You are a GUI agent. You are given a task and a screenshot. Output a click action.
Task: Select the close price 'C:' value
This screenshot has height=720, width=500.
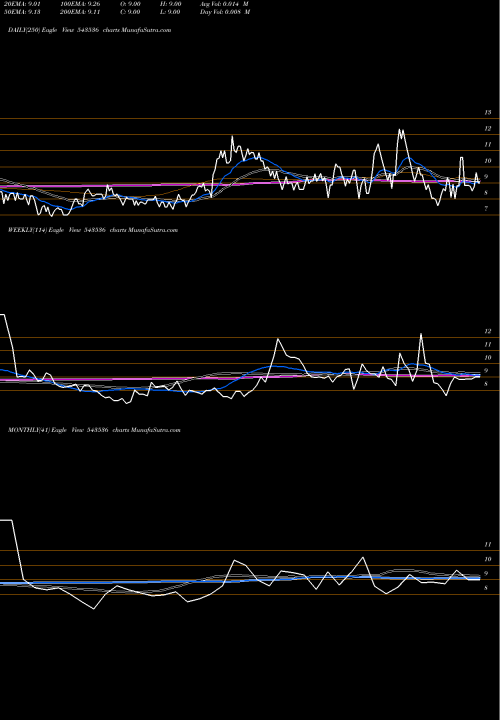130,12
